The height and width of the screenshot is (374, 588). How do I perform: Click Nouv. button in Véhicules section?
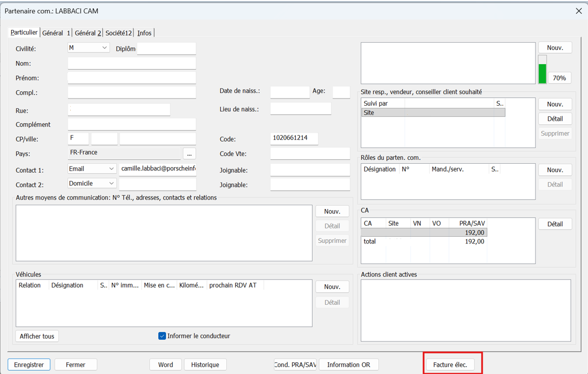332,287
